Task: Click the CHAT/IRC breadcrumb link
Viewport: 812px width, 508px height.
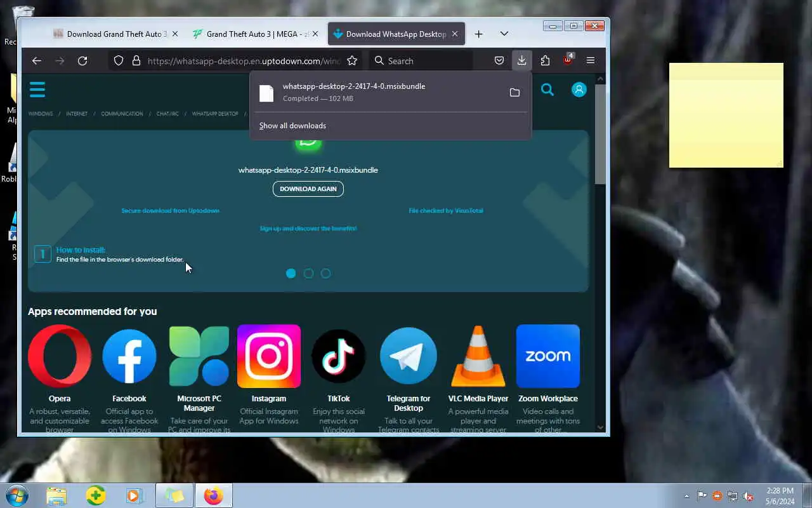Action: 167,114
